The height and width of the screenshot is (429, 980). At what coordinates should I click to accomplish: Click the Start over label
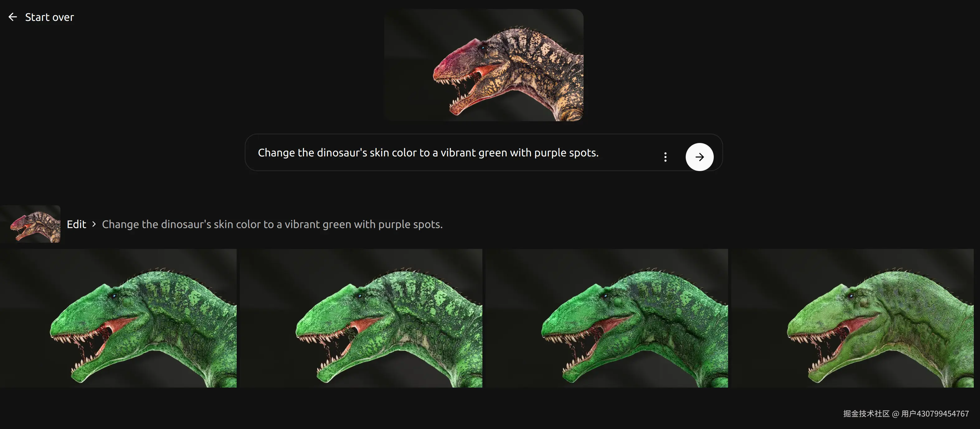click(x=50, y=17)
